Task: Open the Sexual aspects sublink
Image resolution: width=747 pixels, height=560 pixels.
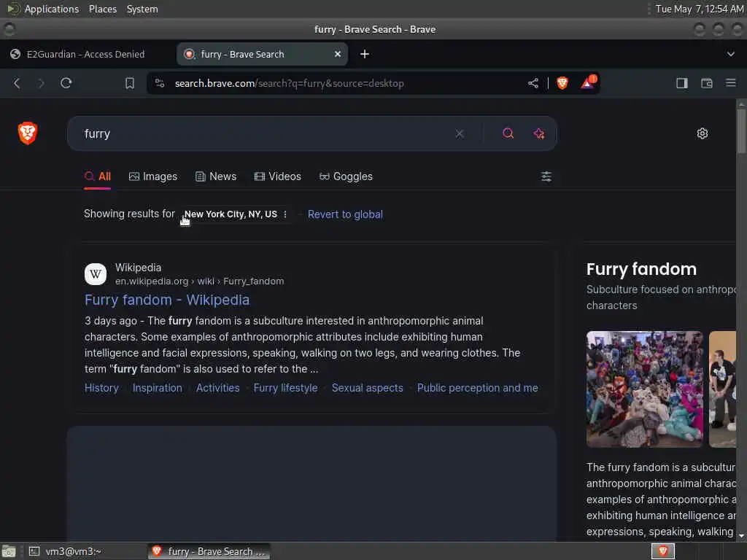Action: (x=368, y=388)
